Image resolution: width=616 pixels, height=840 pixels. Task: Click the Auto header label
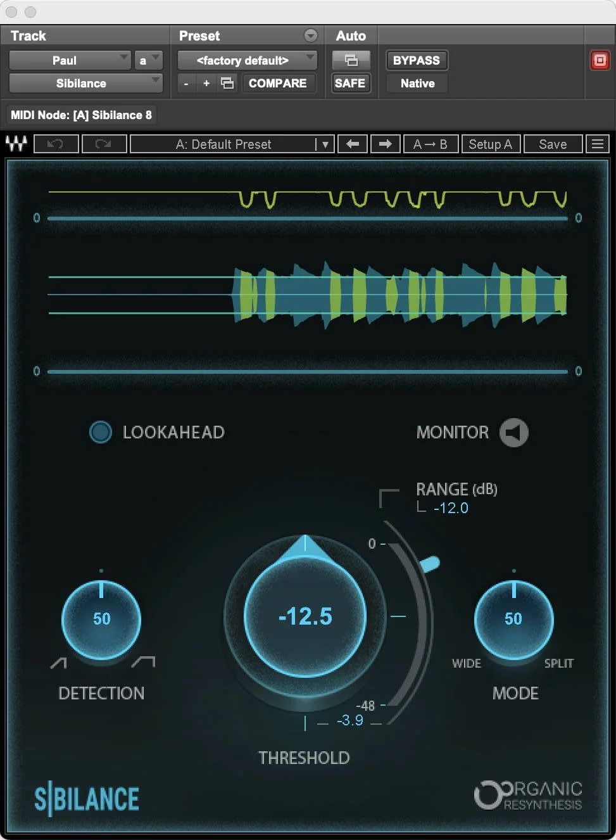click(x=351, y=35)
